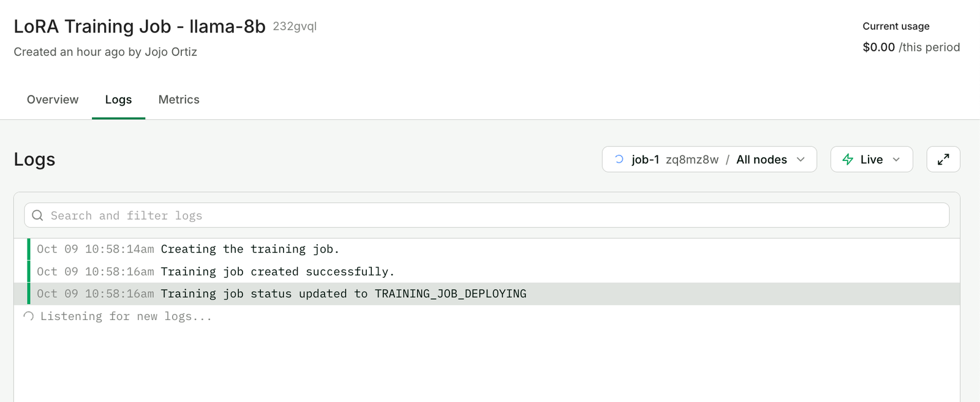
Task: Expand the Live mode chevron
Action: (x=896, y=159)
